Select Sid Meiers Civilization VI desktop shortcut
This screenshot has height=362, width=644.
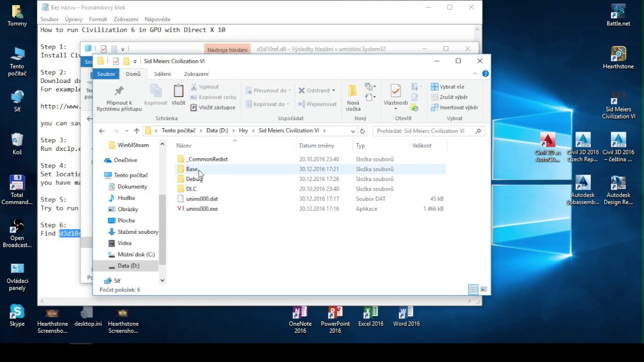[x=618, y=105]
